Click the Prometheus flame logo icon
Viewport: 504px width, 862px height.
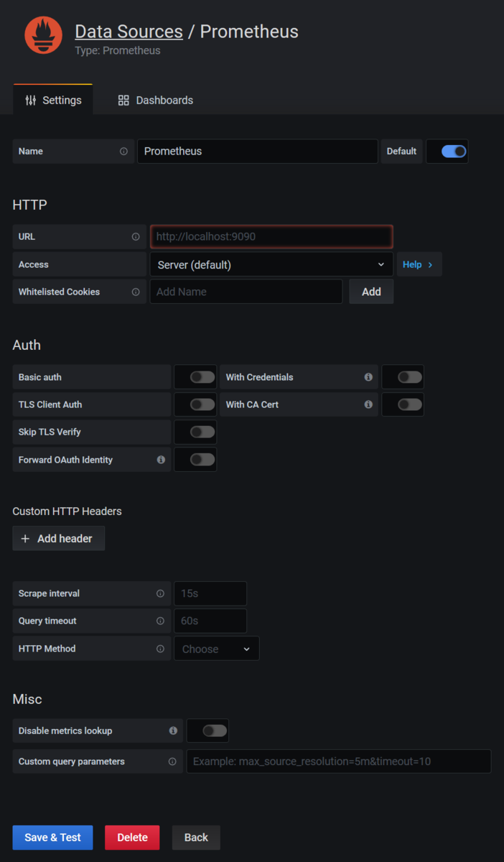click(x=43, y=35)
